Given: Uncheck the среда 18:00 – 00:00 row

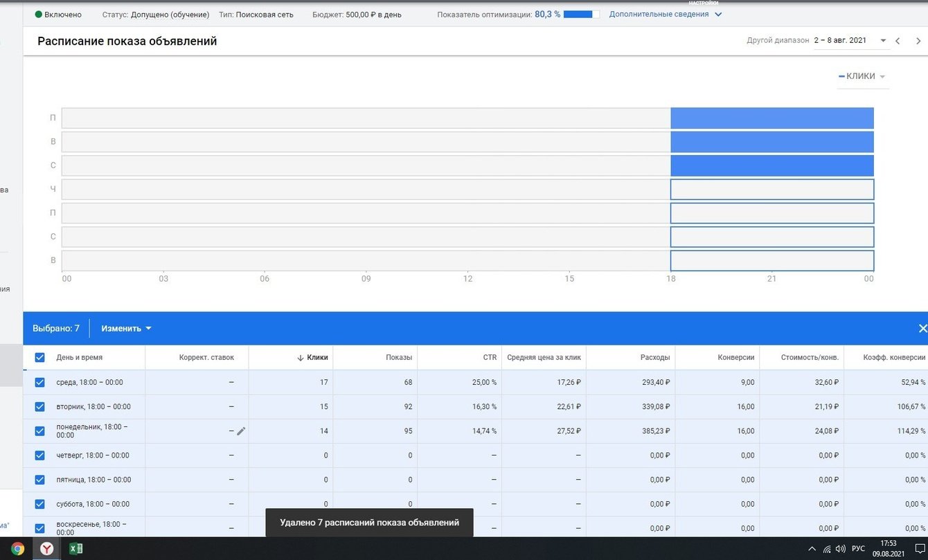Looking at the screenshot, I should pos(39,382).
